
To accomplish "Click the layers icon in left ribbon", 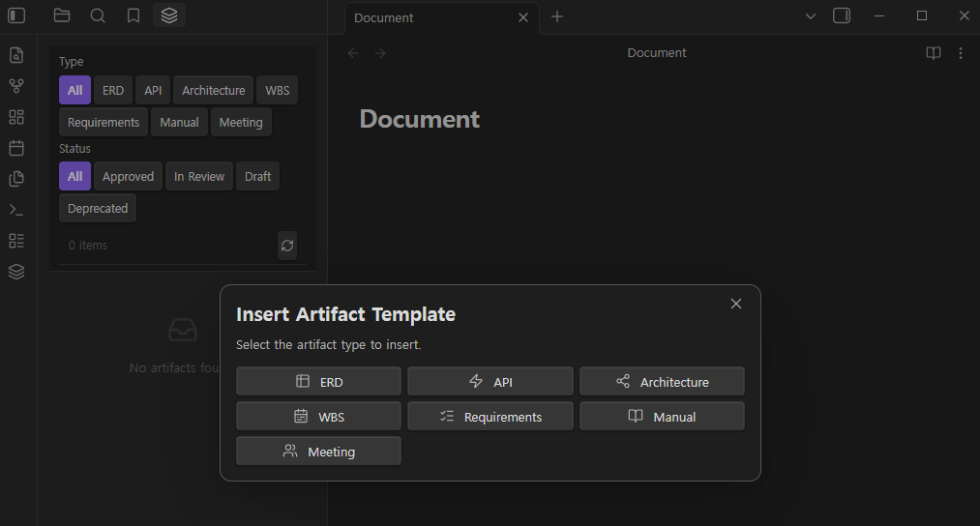I will (16, 272).
